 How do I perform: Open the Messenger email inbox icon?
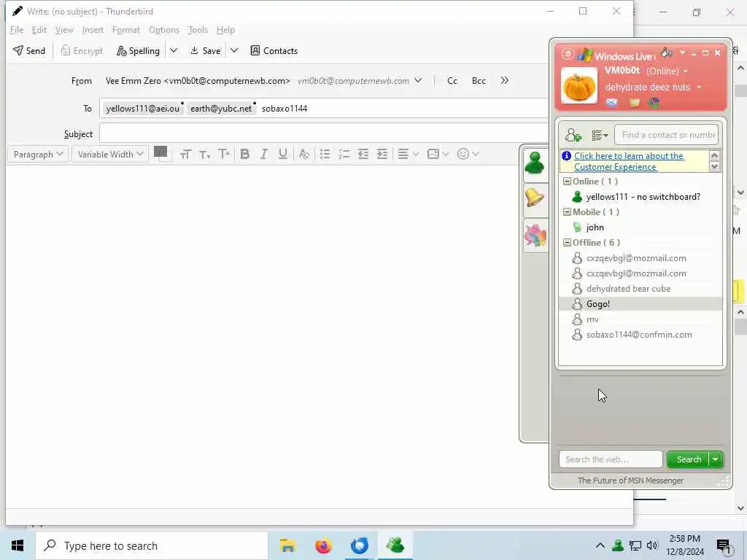[612, 102]
